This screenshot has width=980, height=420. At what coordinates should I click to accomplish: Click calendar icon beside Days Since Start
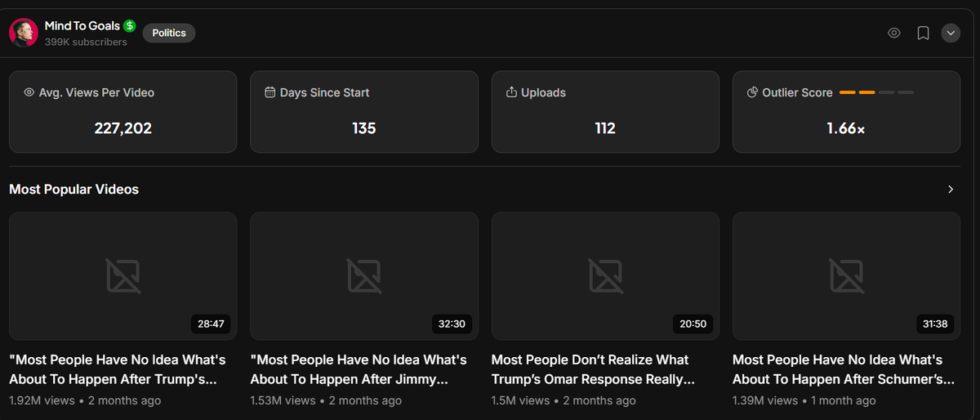pos(270,92)
